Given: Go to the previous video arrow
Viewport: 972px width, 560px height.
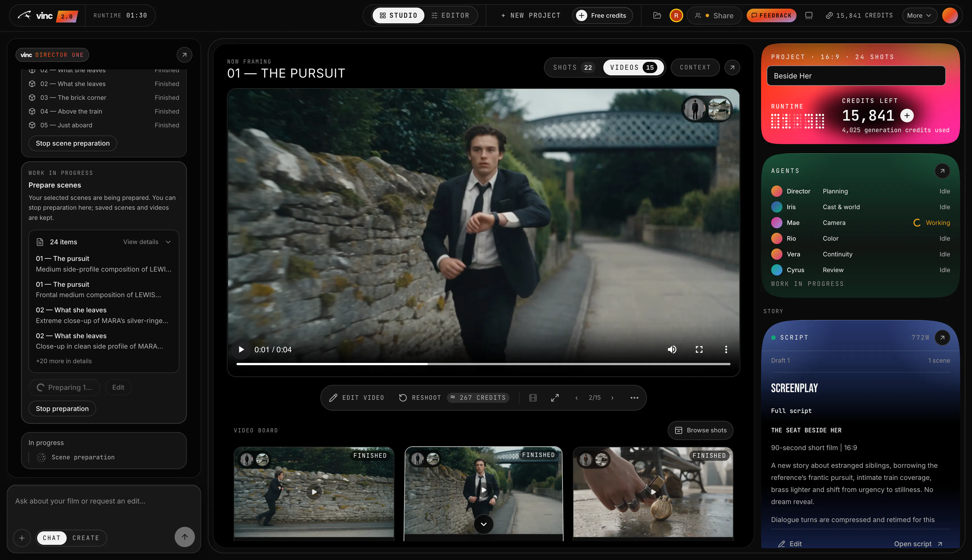Looking at the screenshot, I should 577,398.
